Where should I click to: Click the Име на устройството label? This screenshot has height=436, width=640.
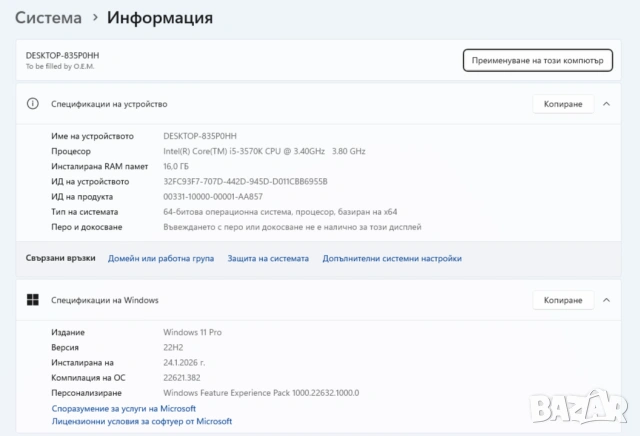[92, 136]
